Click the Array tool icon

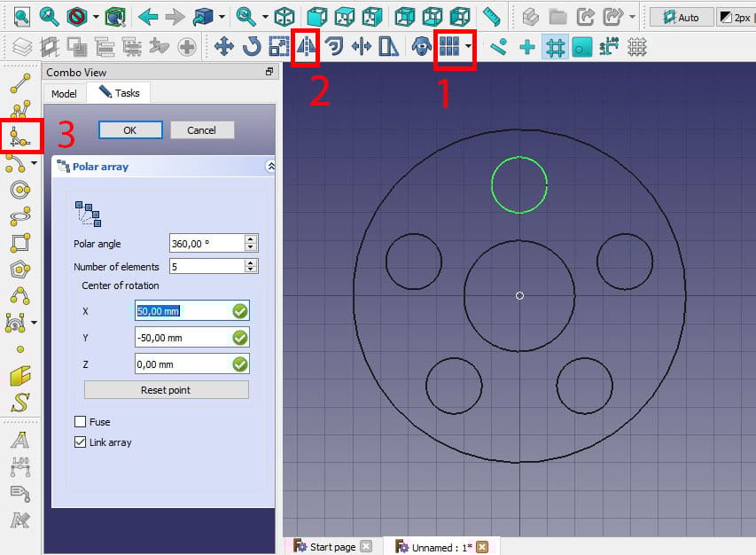pos(448,47)
